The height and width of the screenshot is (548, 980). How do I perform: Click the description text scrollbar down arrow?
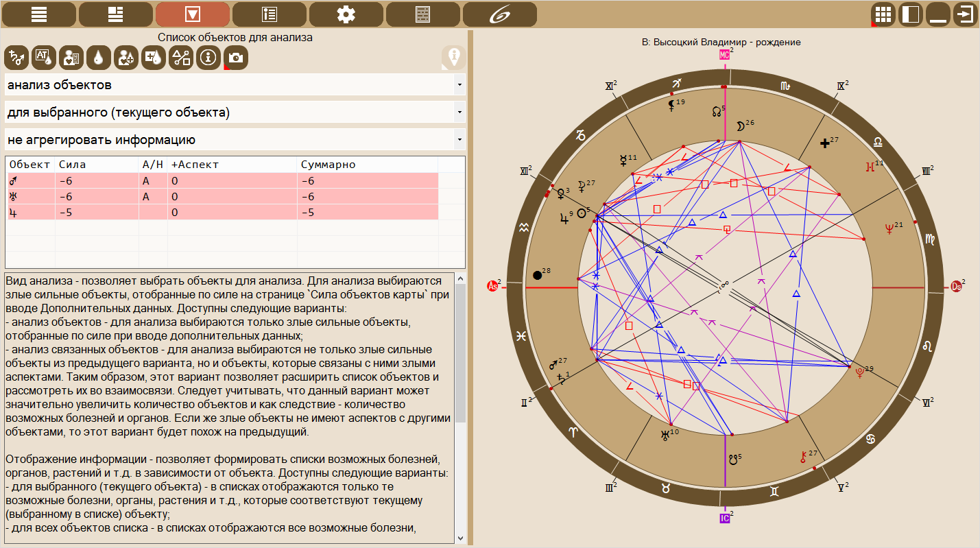[460, 538]
